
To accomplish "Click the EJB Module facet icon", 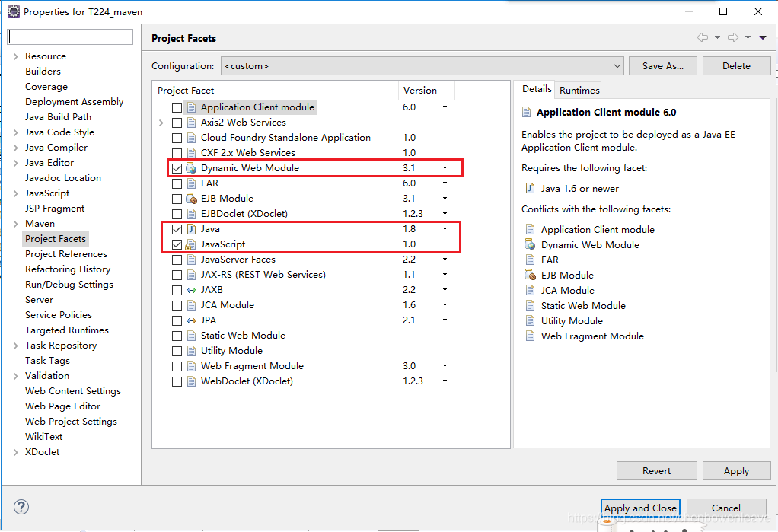I will tap(191, 199).
